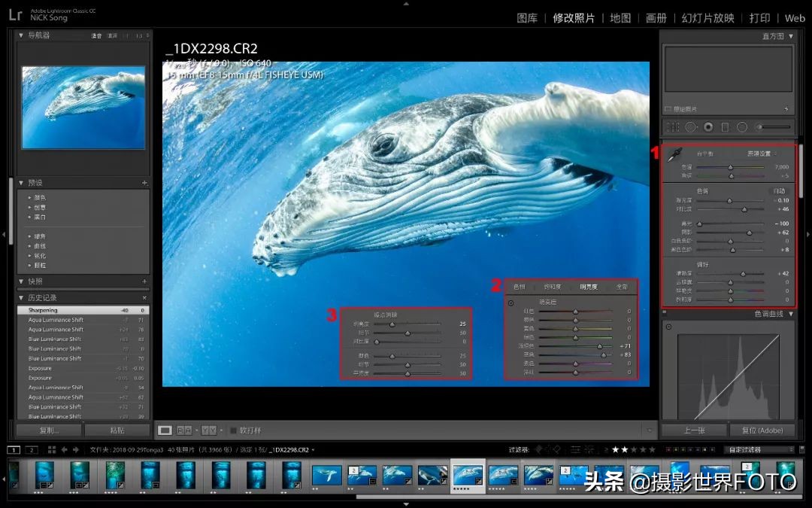
Task: Click the 复位 (Adobe) reset button
Action: pos(762,430)
